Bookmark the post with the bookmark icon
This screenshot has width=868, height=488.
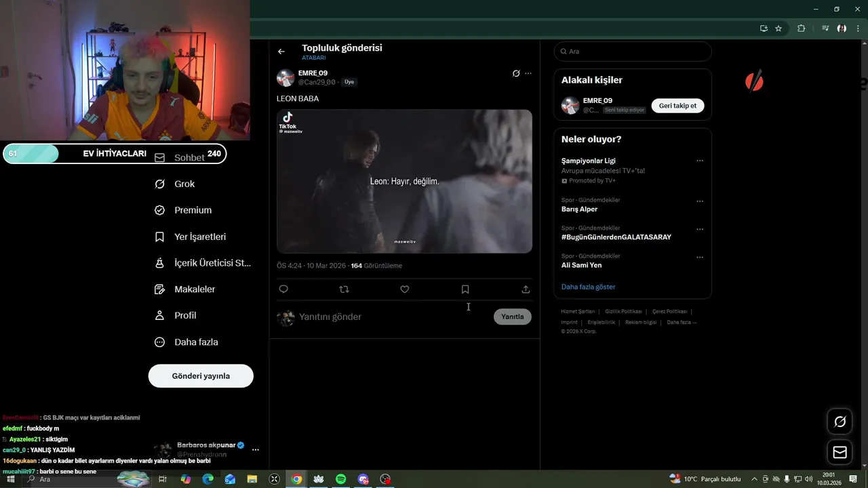coord(465,289)
